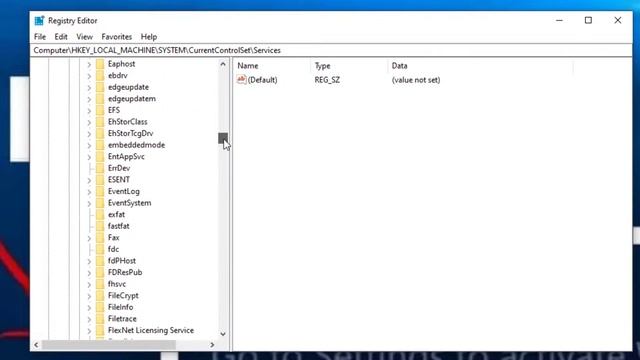This screenshot has width=640, height=360.
Task: Click the EntAppSvc folder icon
Action: [x=100, y=157]
